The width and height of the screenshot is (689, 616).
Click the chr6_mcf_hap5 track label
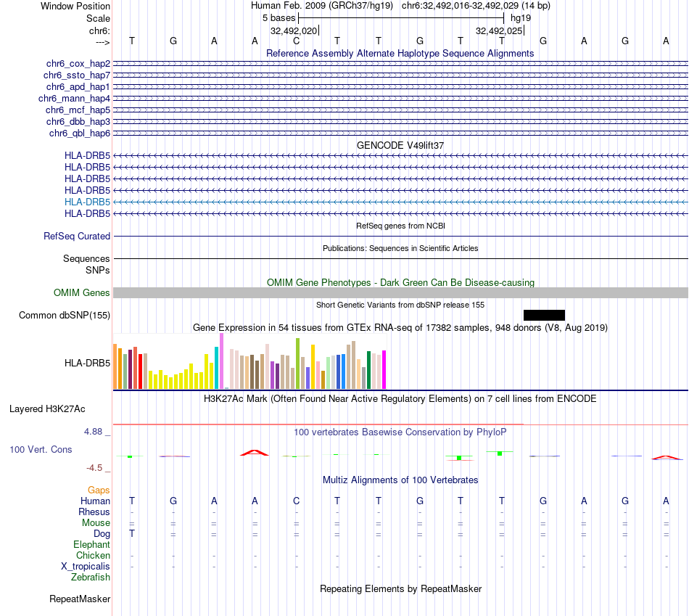pos(78,110)
